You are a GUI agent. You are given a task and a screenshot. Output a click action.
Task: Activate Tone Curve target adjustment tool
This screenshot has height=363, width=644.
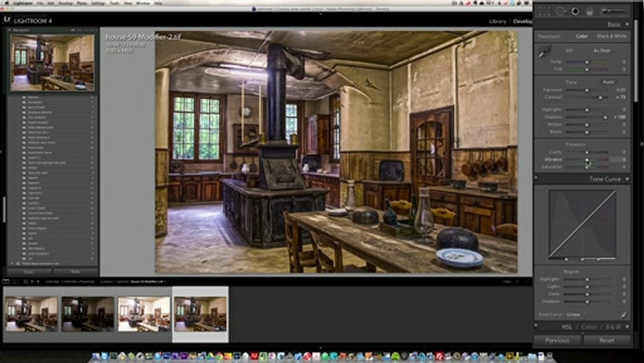pyautogui.click(x=540, y=192)
